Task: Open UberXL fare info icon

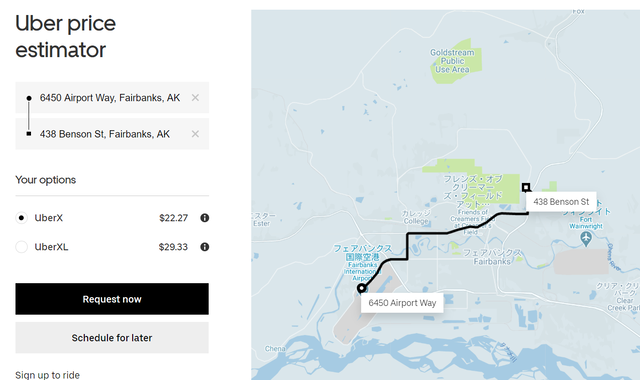Action: pyautogui.click(x=204, y=247)
